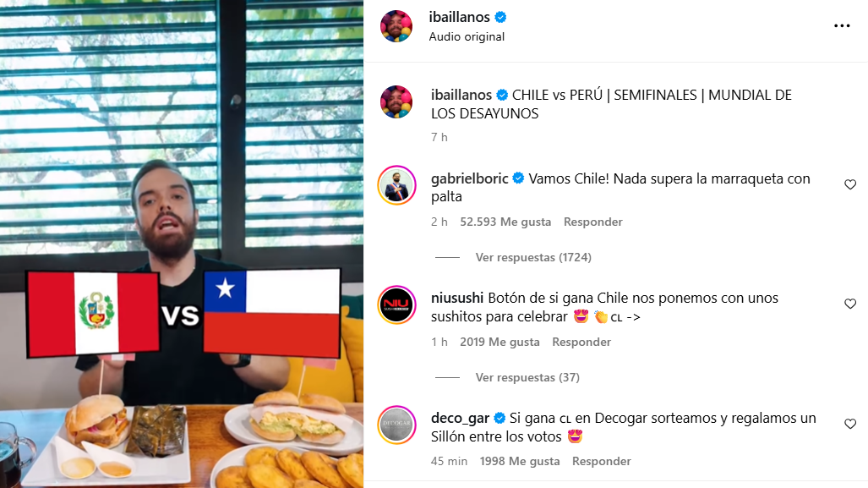Like deco_gar's comment with the heart icon
The width and height of the screenshot is (868, 488).
(850, 424)
